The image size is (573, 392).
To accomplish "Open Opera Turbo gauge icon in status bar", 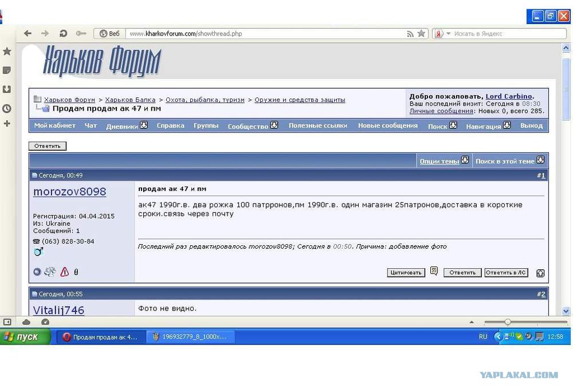I will click(45, 322).
